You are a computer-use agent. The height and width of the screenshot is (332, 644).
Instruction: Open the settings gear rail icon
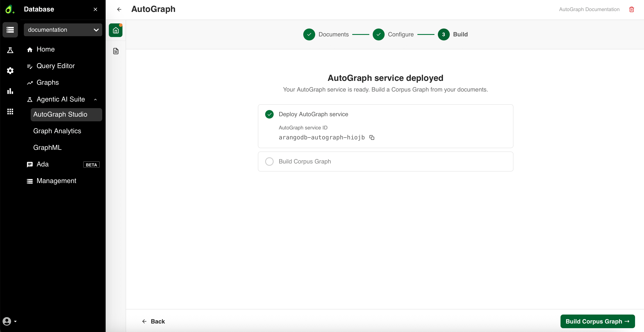click(x=10, y=71)
